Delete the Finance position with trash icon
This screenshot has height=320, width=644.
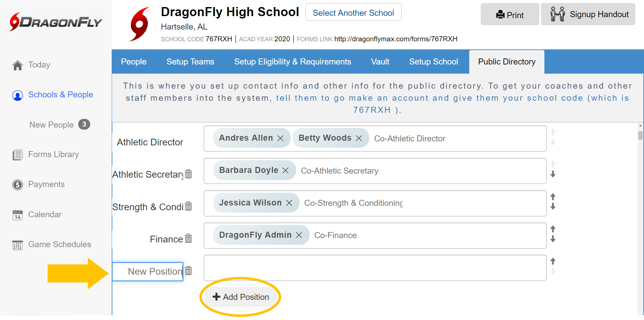pos(189,238)
